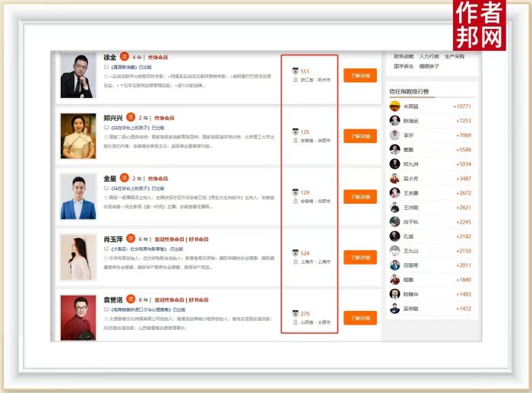Click 了解详情 button for 袁誉洺
The width and height of the screenshot is (532, 393).
pyautogui.click(x=359, y=318)
